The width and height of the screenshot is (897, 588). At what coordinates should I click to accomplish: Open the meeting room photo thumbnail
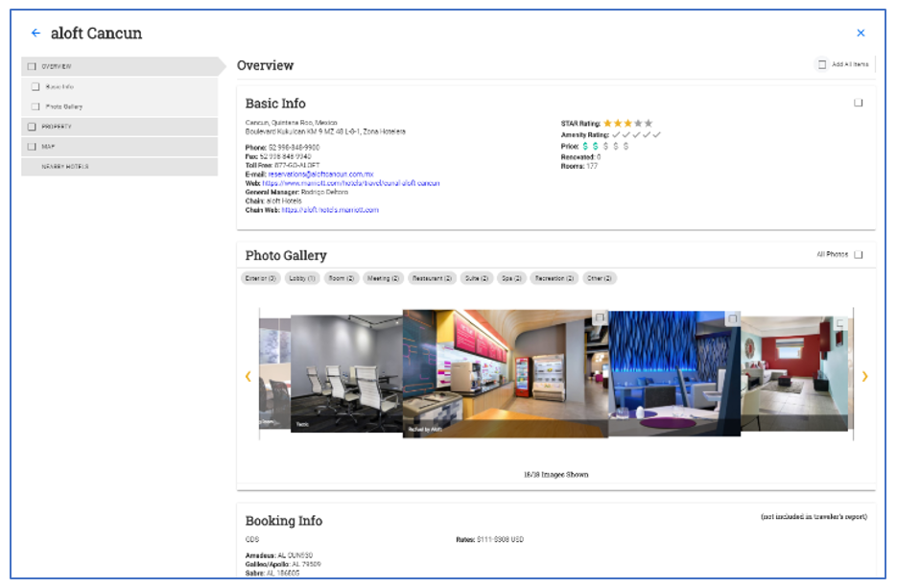(x=345, y=372)
